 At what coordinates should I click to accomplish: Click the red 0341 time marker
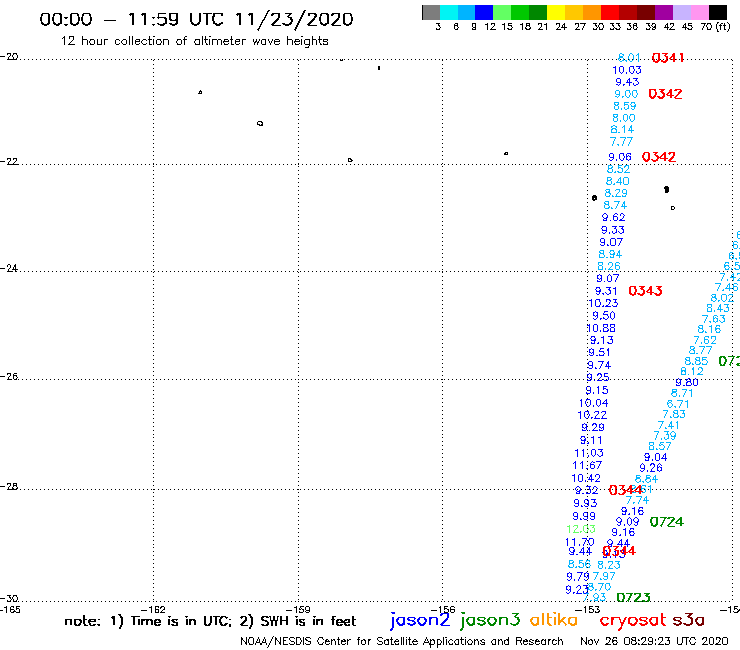click(668, 58)
